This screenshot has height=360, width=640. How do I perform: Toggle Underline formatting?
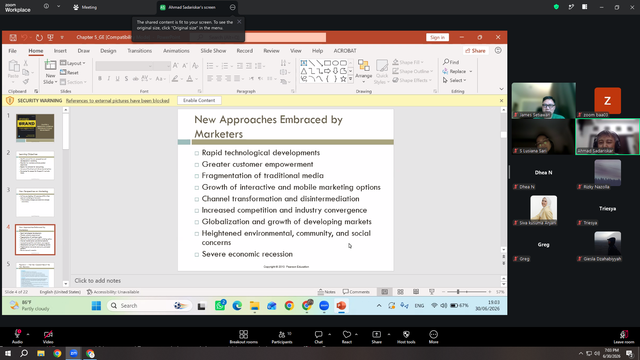118,79
